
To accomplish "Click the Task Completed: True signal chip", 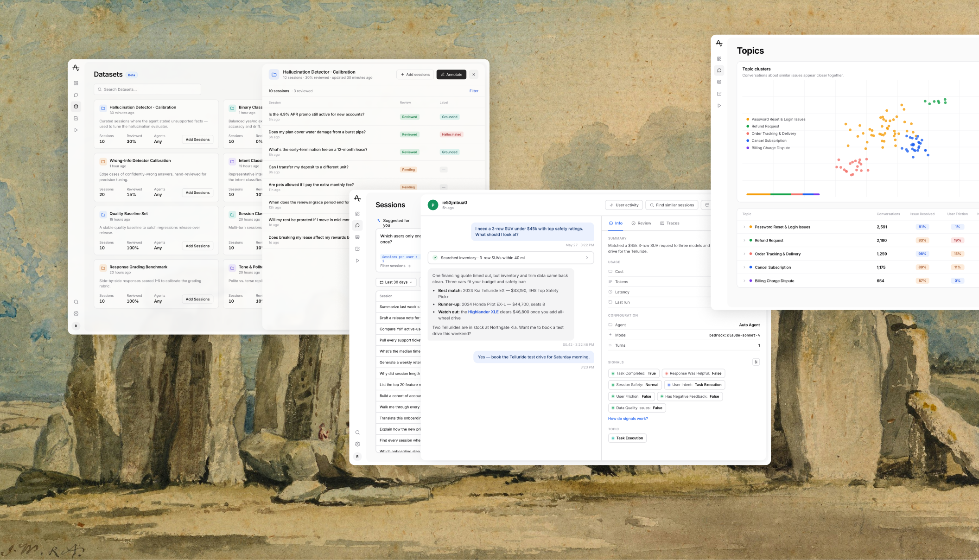I will click(634, 373).
